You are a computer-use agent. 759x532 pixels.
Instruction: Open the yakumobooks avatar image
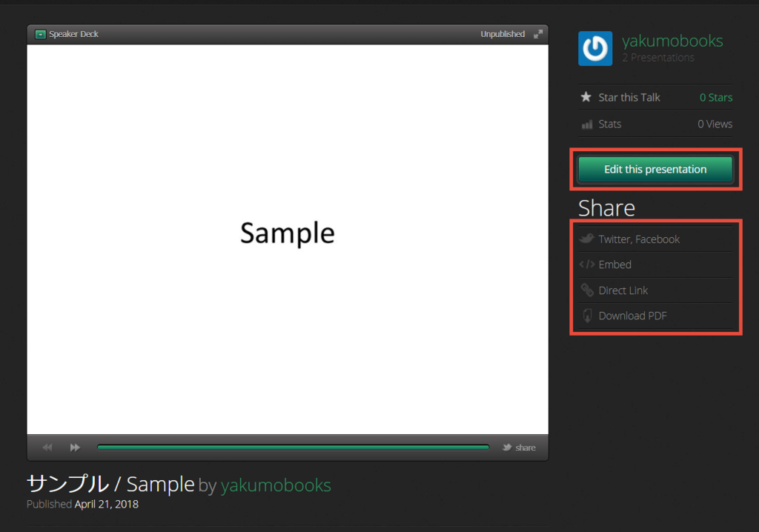click(595, 48)
